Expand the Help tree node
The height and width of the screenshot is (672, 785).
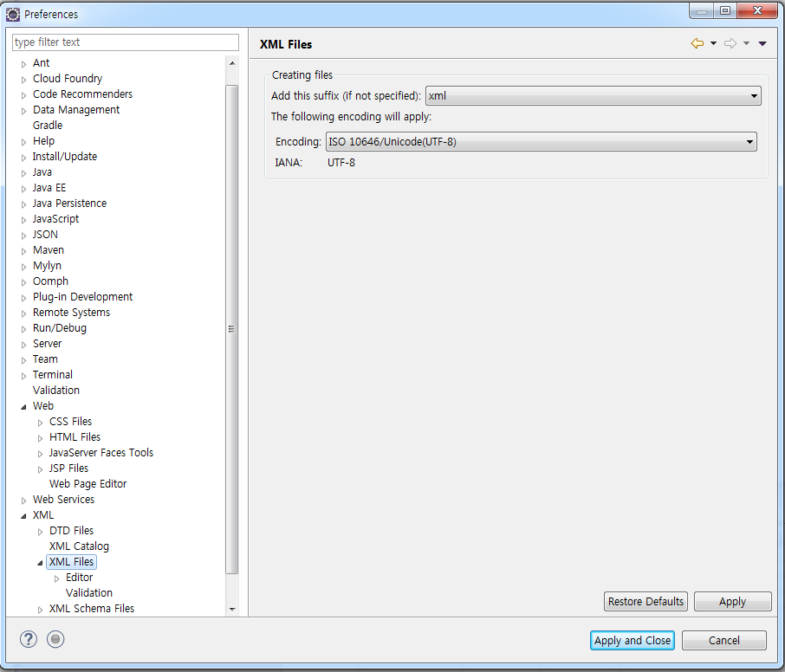point(23,142)
